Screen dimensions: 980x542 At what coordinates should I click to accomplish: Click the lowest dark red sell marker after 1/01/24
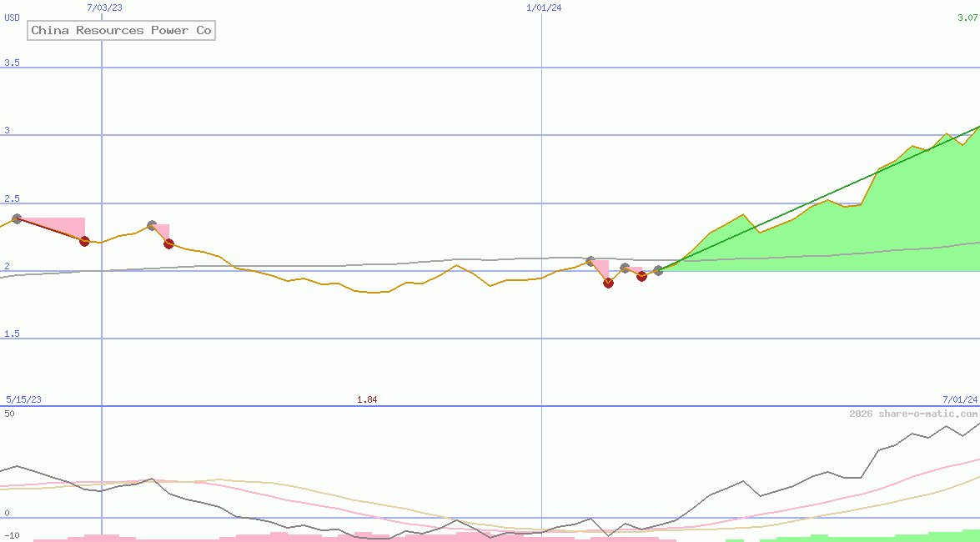[608, 283]
